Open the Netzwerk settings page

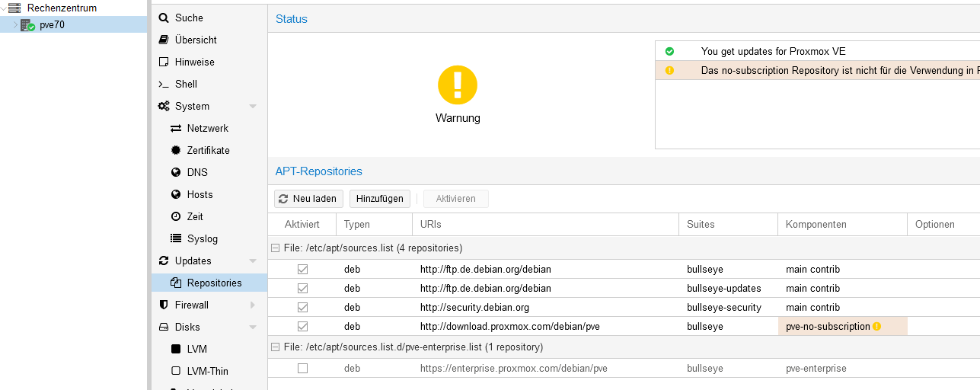pos(209,128)
